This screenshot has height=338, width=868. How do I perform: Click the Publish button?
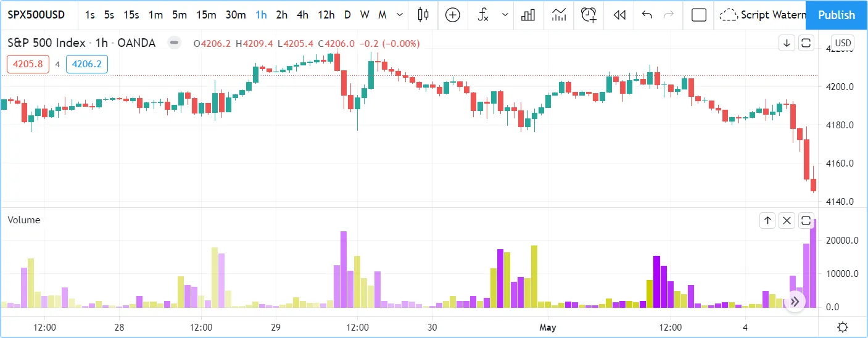[x=837, y=15]
